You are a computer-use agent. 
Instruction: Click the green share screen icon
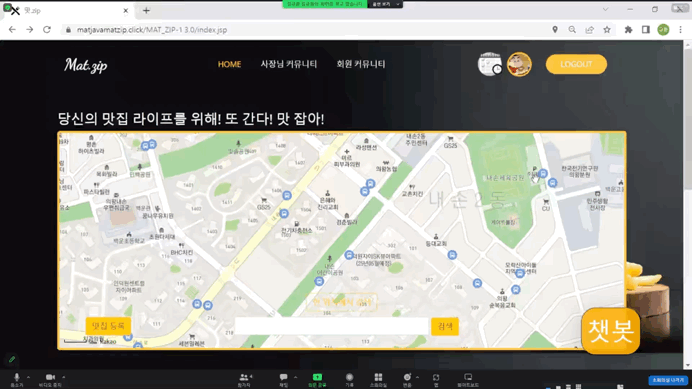click(x=317, y=379)
